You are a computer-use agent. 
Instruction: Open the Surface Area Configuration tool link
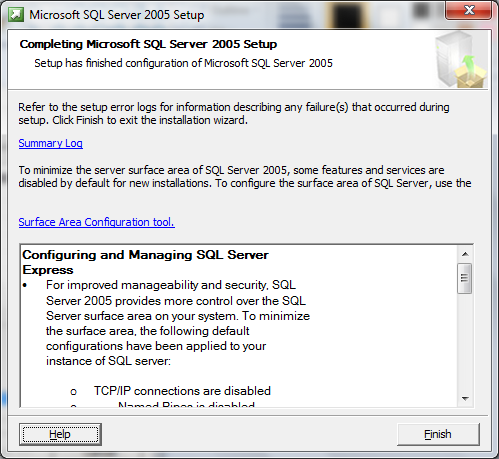(97, 222)
